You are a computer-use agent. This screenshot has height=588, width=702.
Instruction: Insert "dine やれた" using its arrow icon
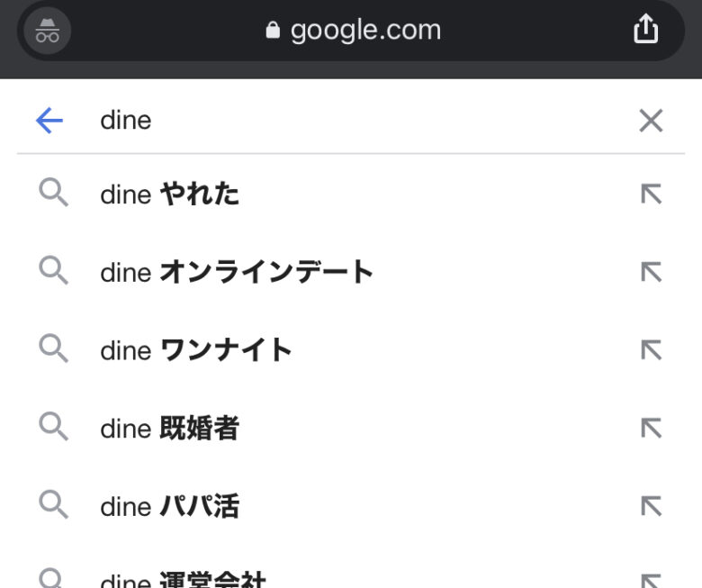650,194
